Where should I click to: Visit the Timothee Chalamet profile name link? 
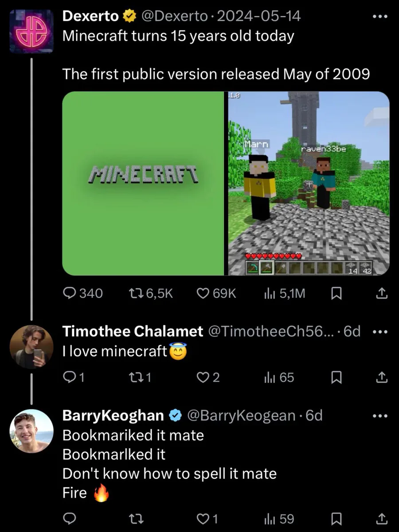tap(133, 331)
